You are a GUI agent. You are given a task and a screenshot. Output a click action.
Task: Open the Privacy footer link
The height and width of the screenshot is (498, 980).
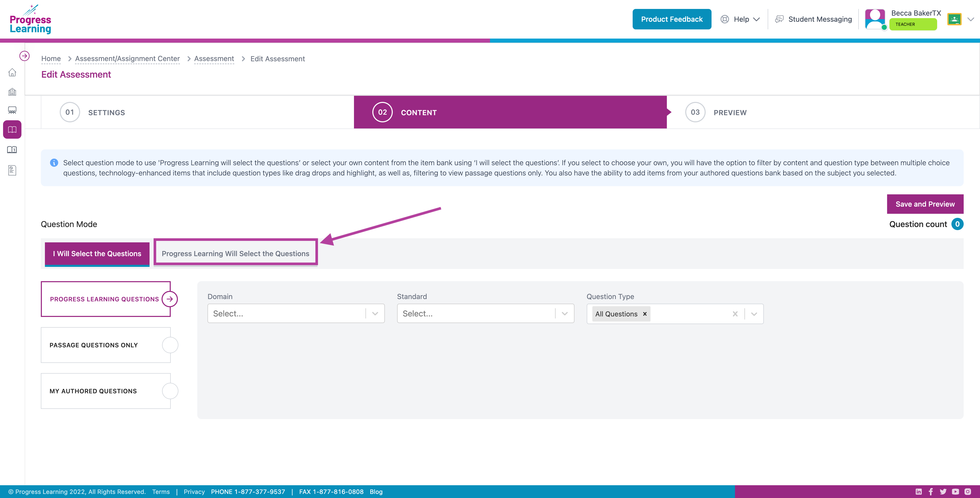194,492
